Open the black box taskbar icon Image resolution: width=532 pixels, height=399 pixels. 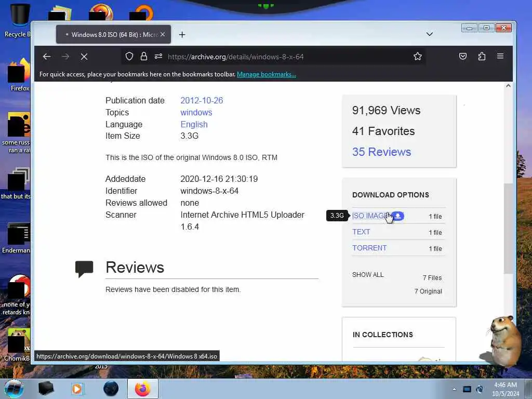(46, 389)
